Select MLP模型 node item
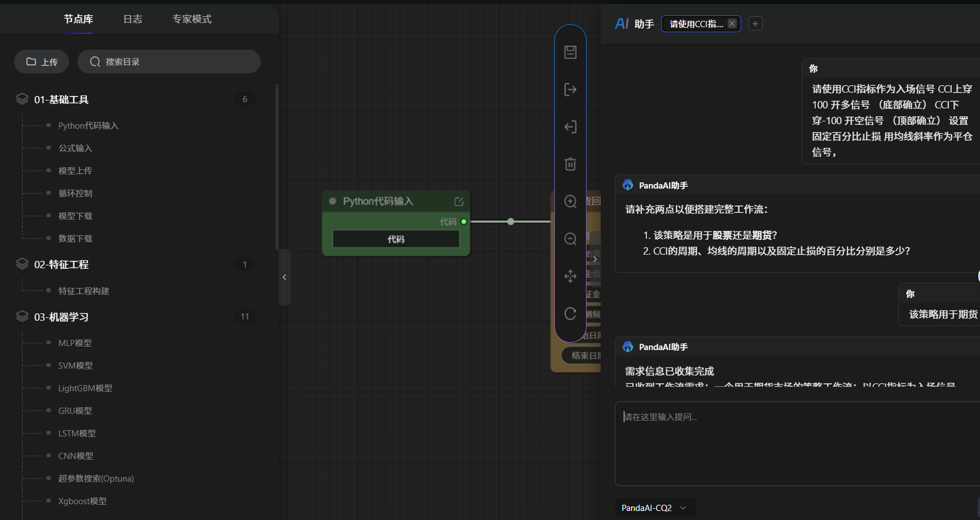This screenshot has width=980, height=520. pyautogui.click(x=75, y=343)
